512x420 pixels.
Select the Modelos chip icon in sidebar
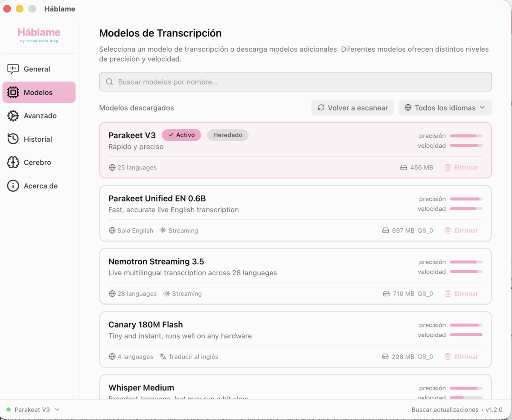13,93
